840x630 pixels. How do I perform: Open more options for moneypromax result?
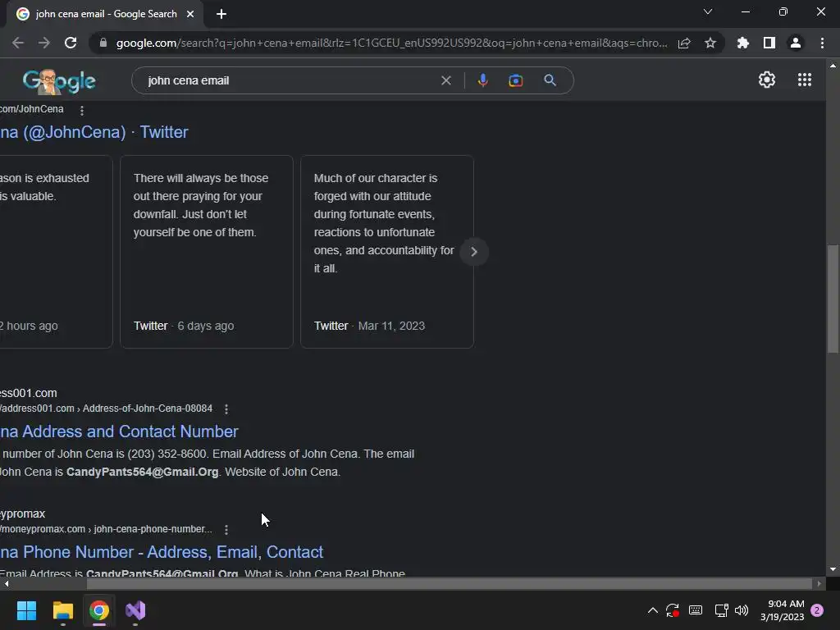point(226,530)
